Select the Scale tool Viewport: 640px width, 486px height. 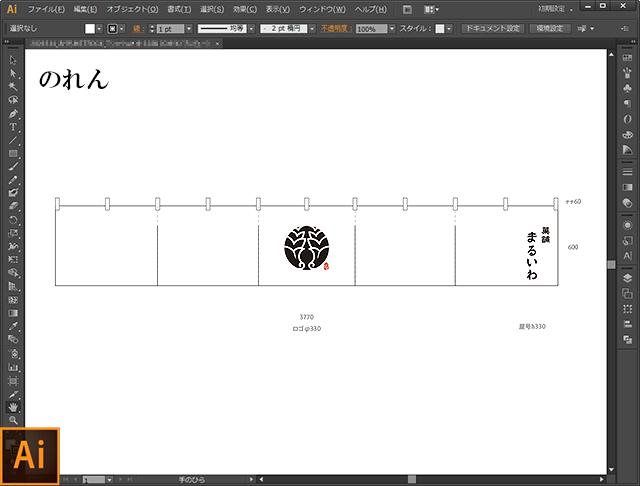pyautogui.click(x=13, y=233)
